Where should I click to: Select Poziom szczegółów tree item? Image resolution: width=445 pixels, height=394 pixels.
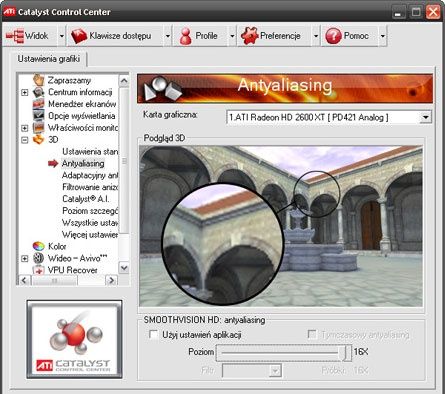click(x=90, y=211)
